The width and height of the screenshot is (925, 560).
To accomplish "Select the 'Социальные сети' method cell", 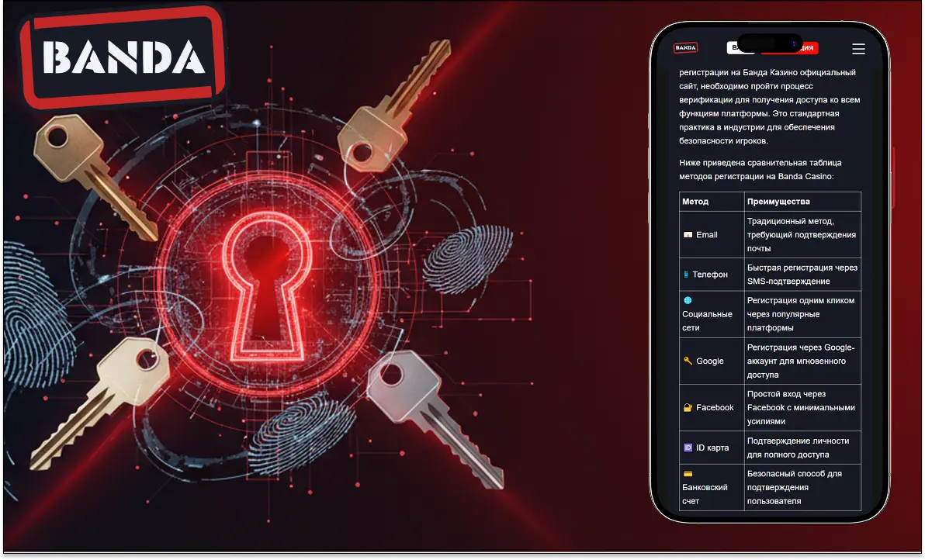I will point(712,314).
